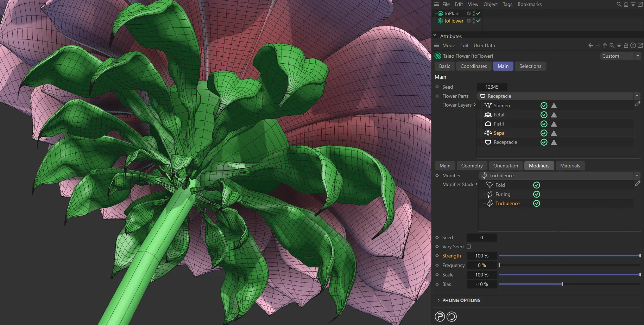644x325 pixels.
Task: Click the Fold modifier icon
Action: [490, 185]
